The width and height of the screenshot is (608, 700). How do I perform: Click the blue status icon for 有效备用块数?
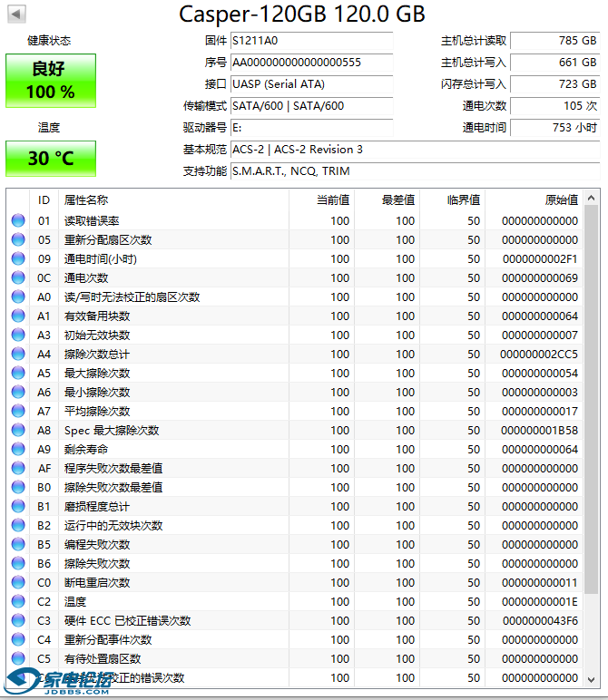tap(18, 316)
